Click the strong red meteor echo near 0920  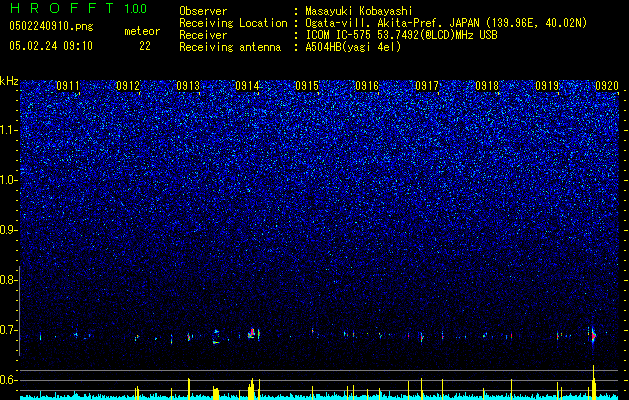[593, 335]
